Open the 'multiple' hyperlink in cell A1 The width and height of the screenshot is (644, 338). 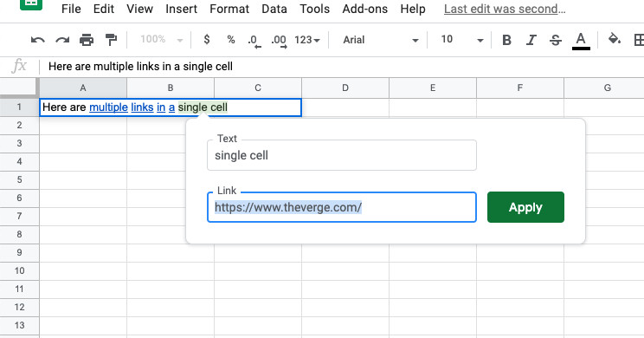[x=108, y=107]
